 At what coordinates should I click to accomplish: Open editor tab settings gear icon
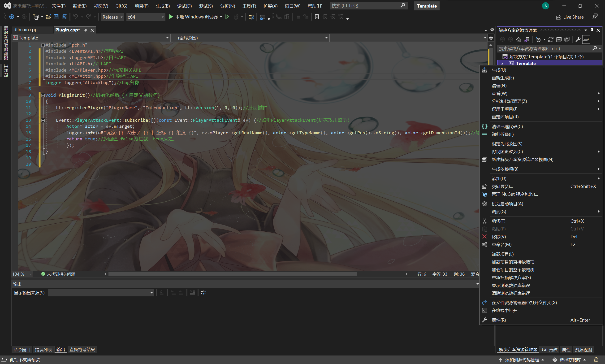click(492, 30)
